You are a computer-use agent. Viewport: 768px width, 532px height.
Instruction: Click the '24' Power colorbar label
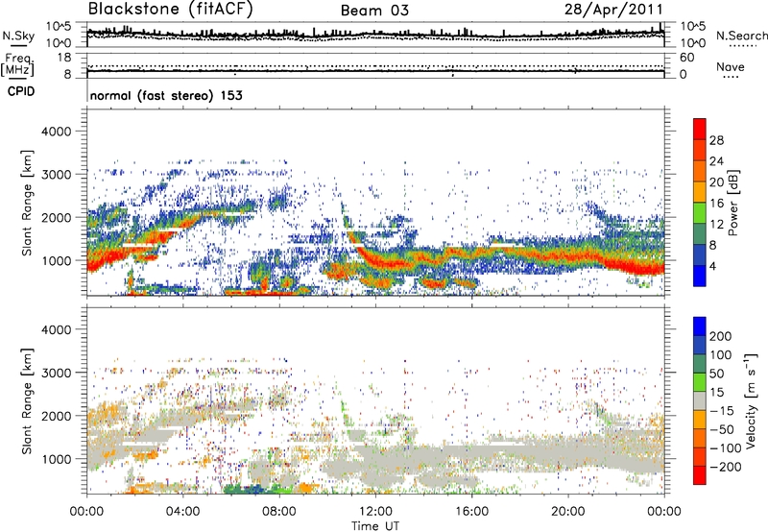(x=716, y=161)
